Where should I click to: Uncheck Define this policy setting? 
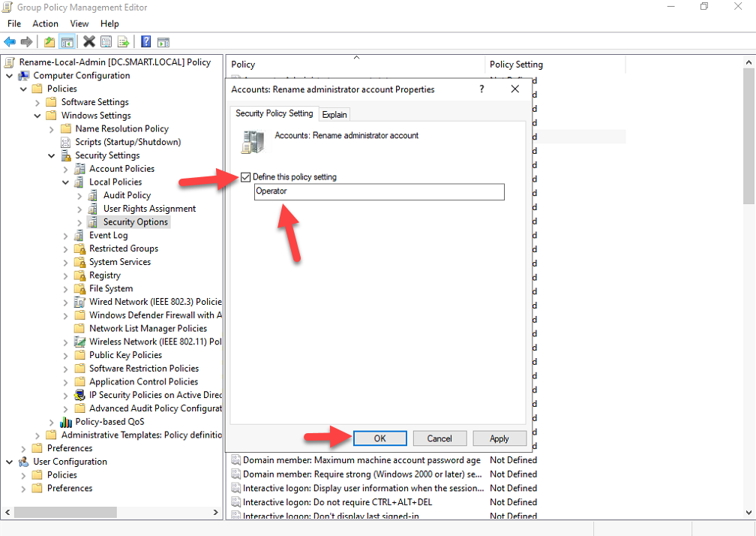pyautogui.click(x=246, y=177)
